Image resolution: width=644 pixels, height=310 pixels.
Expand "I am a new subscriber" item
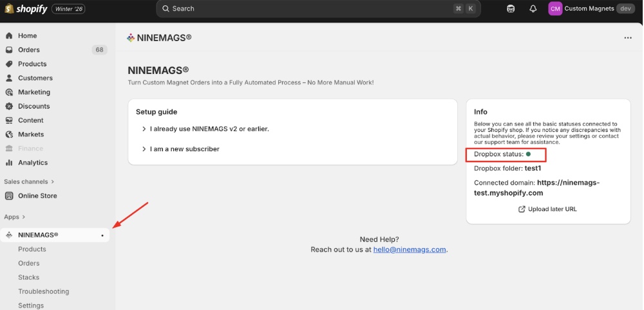[x=181, y=149]
